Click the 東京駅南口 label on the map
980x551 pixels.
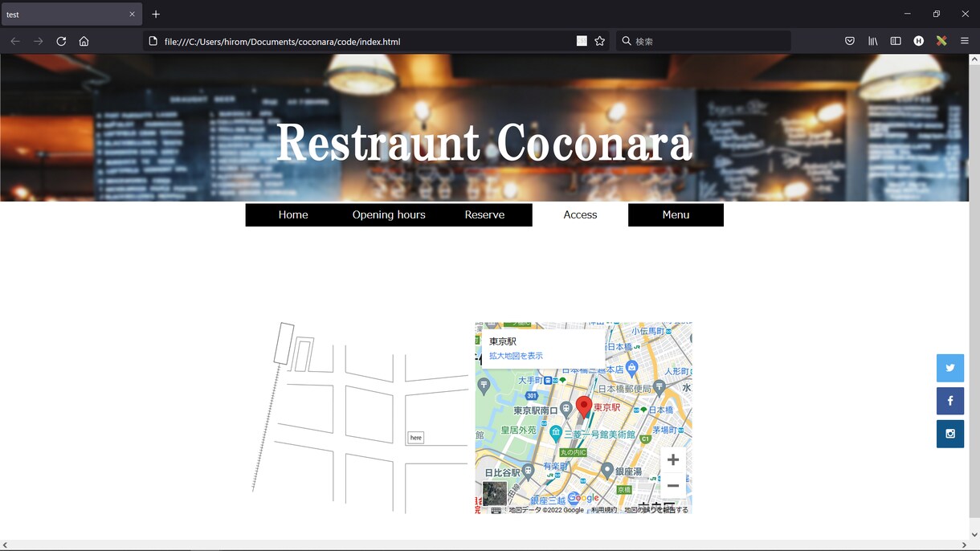click(537, 410)
